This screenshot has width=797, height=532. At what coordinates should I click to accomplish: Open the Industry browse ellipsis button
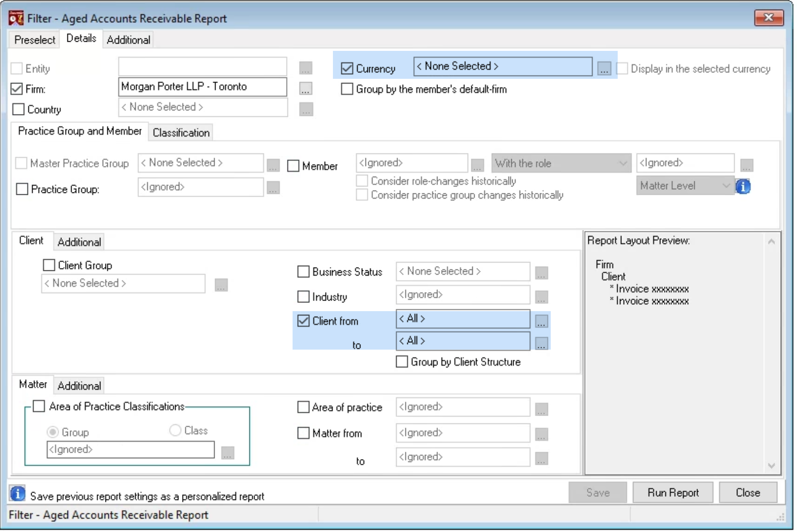coord(542,297)
